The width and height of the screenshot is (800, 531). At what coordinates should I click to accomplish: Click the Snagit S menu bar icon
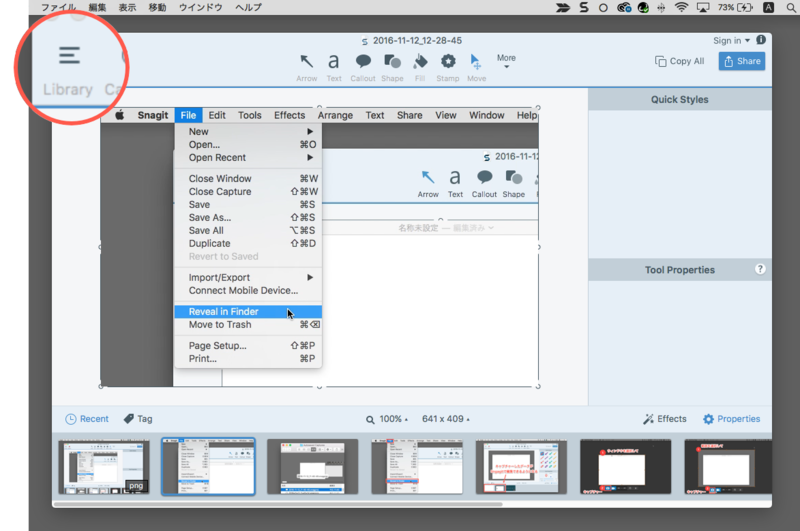pos(584,7)
